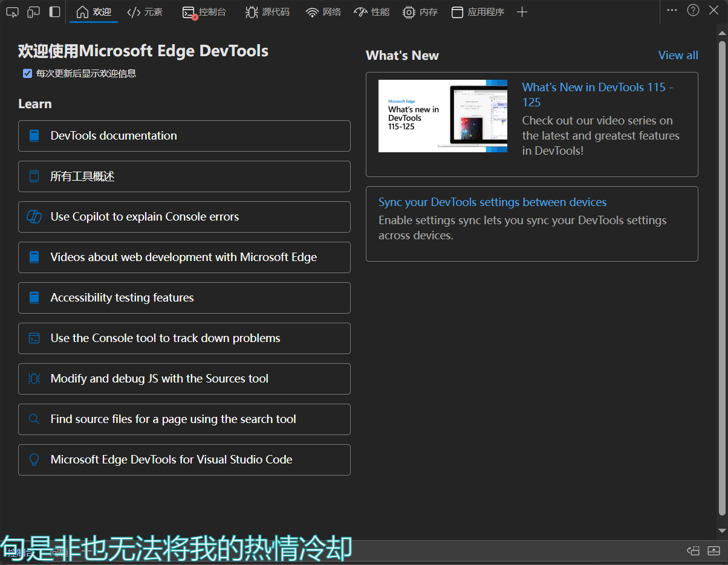
Task: Open What's New in DevTools 115-125 thumbnail
Action: [x=443, y=116]
